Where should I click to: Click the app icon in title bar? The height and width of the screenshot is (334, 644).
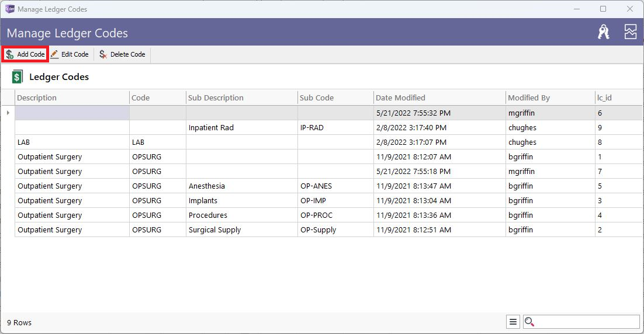[x=9, y=9]
